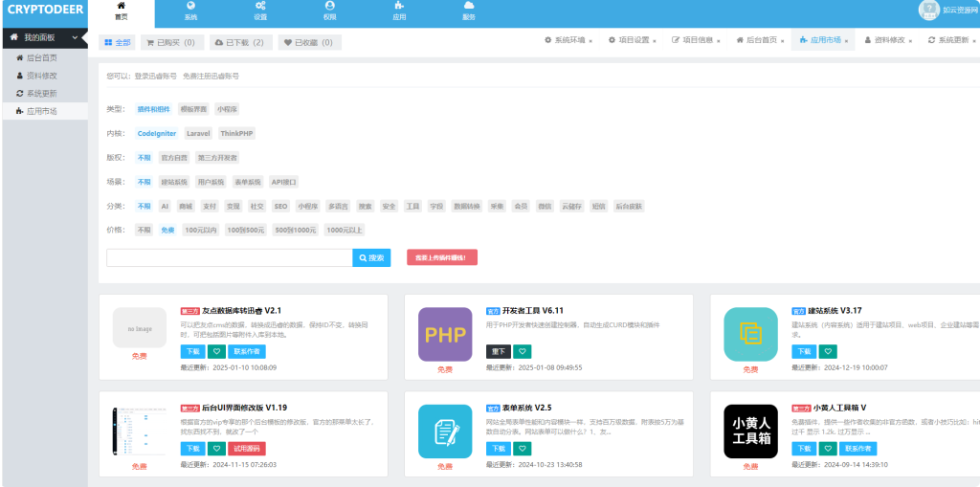980x487 pixels.
Task: Click the red 我要上传插件赚钱 button
Action: coord(441,257)
